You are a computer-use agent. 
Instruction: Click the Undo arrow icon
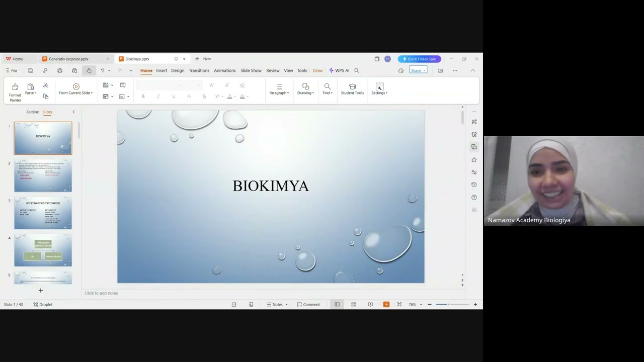point(103,71)
